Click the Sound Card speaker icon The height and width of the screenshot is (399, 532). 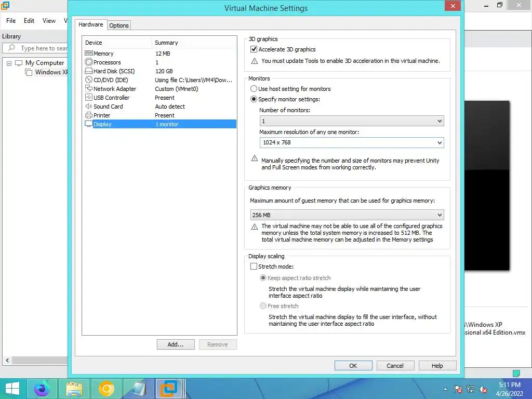[88, 106]
